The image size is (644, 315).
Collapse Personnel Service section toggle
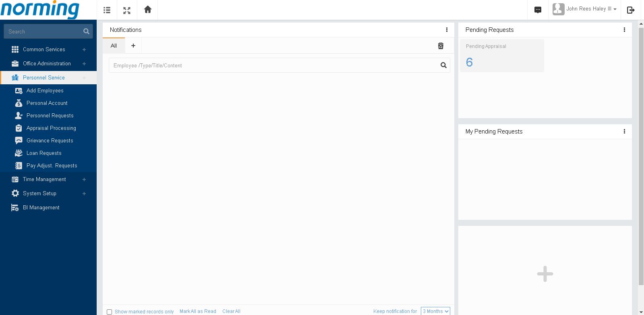tap(84, 78)
